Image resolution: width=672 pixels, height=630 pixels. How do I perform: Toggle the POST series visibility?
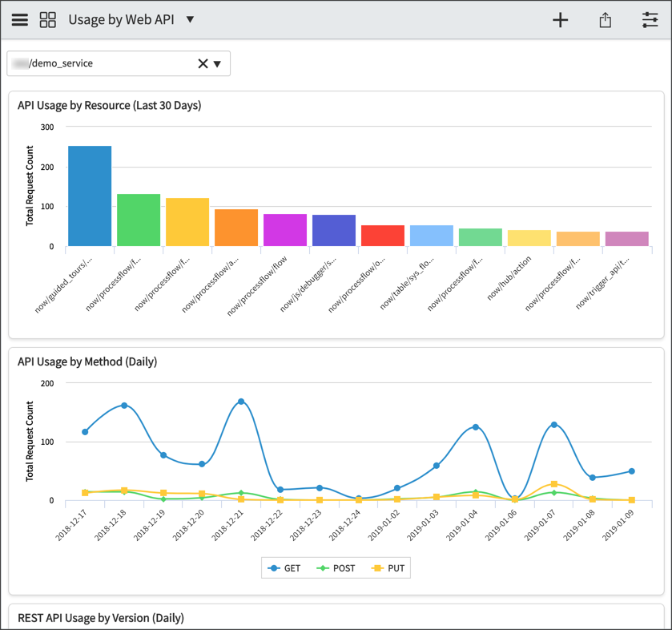[x=336, y=567]
